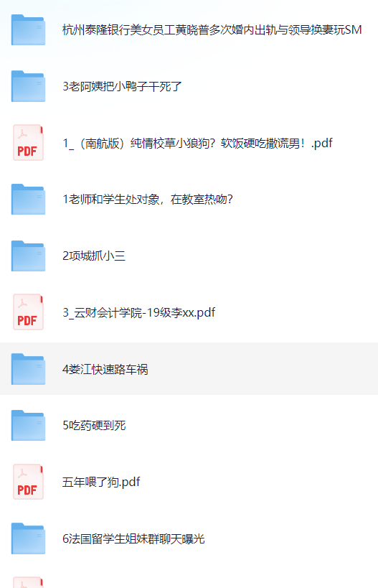
Task: Click the folder icon for 3老阿姨把小鸭子干死了
Action: (28, 86)
